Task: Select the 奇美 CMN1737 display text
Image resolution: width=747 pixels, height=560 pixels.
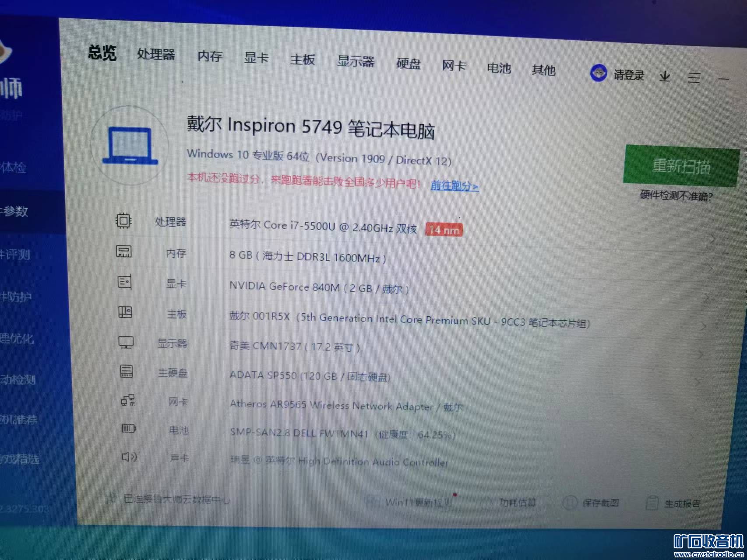Action: (295, 346)
